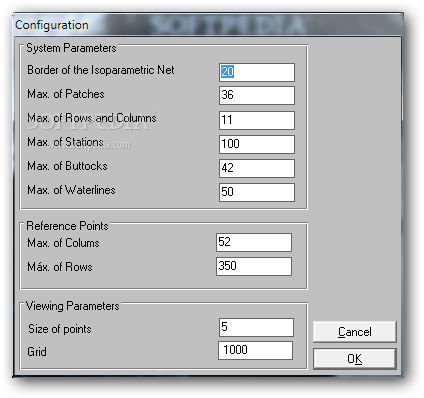
Task: Select the Max. of Rows and Columns field
Action: tap(257, 120)
